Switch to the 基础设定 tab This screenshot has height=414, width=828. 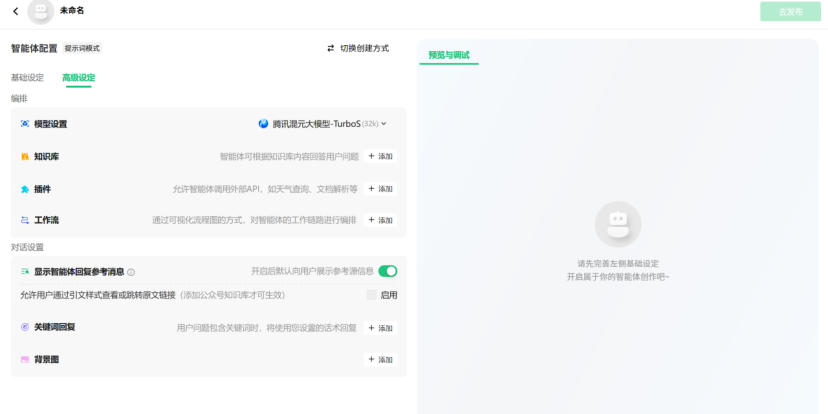[27, 77]
